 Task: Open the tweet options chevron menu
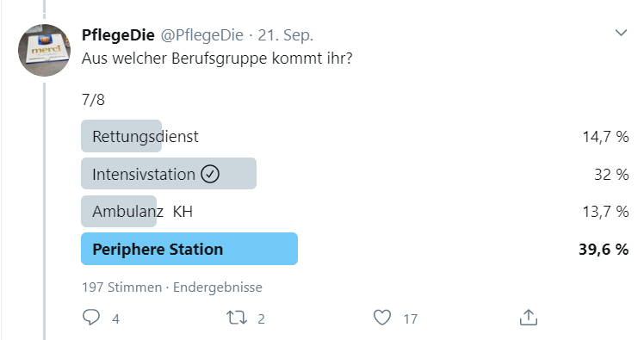click(x=621, y=33)
